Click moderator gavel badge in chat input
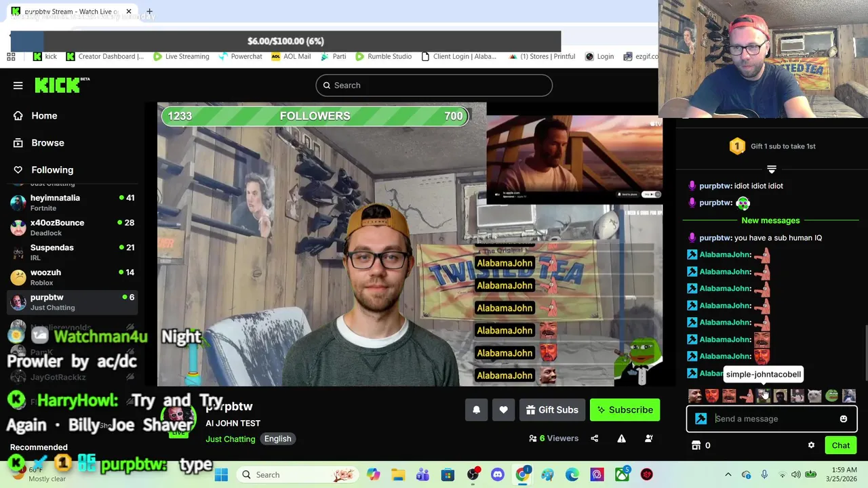Screen dimensions: 868x488 point(701,419)
